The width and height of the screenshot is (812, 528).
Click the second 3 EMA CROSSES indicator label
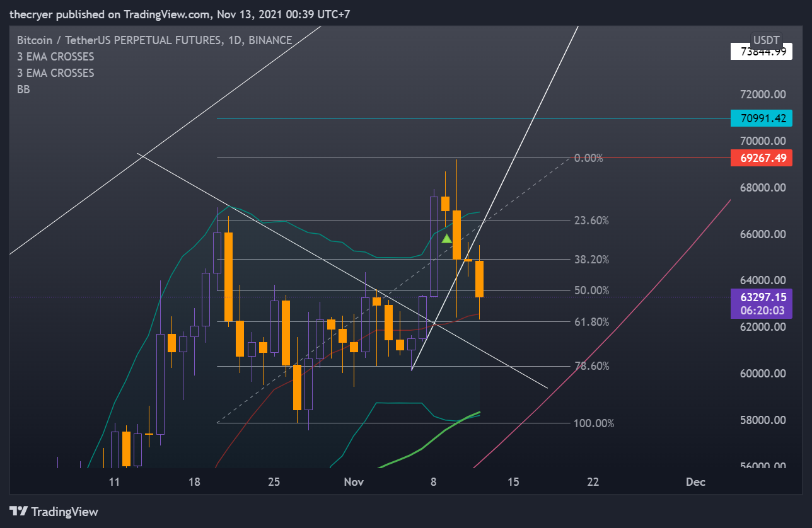pyautogui.click(x=55, y=73)
